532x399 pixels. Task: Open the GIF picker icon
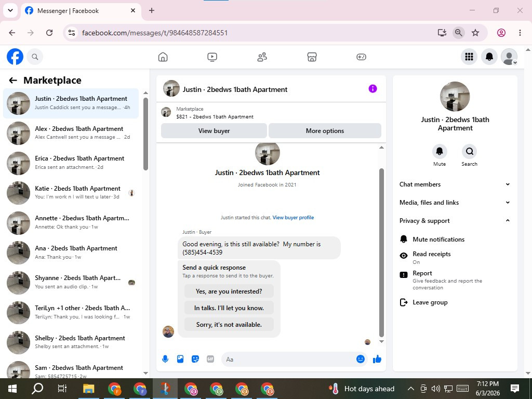[x=210, y=359]
